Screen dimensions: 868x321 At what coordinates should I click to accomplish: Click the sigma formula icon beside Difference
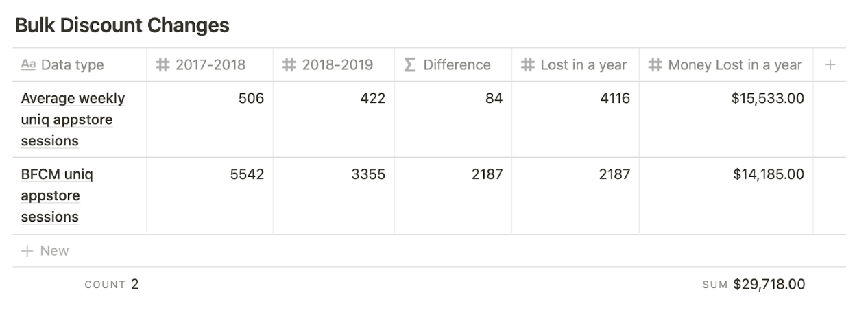pos(409,64)
